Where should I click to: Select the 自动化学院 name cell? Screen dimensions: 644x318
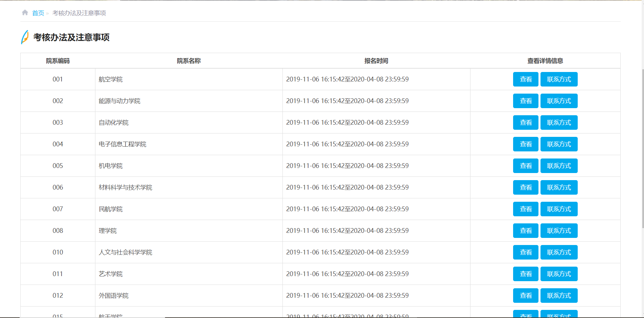(x=189, y=122)
